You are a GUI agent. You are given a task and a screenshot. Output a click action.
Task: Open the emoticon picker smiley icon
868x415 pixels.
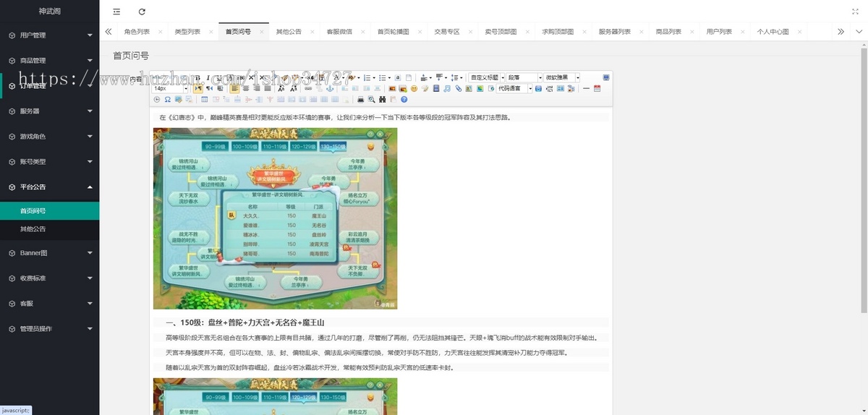(414, 88)
